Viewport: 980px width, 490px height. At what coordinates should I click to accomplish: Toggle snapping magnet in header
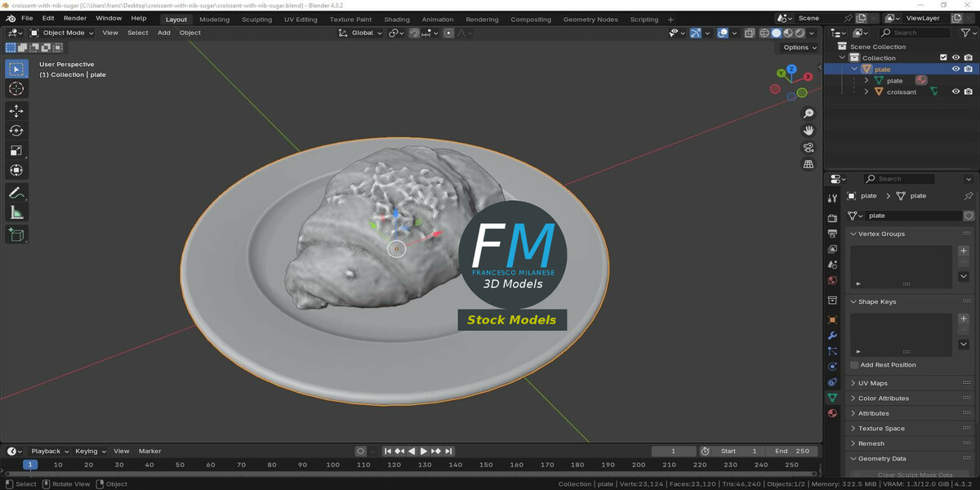coord(415,33)
